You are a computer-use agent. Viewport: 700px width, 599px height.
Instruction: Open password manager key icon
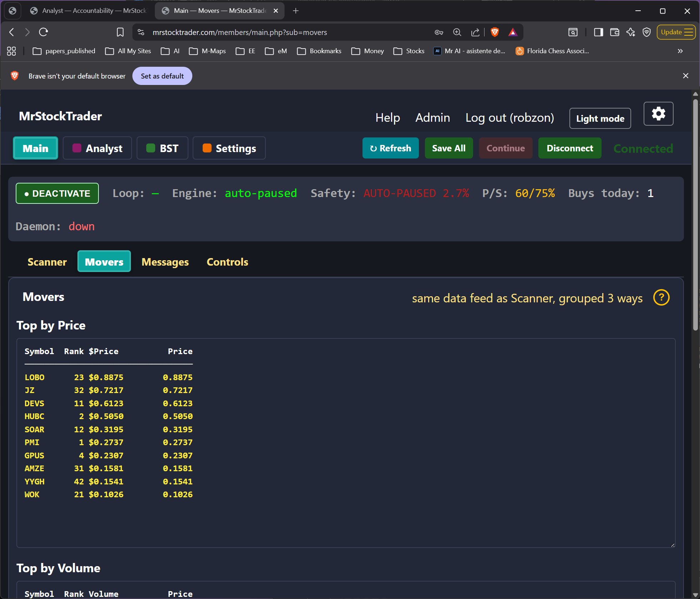(439, 32)
